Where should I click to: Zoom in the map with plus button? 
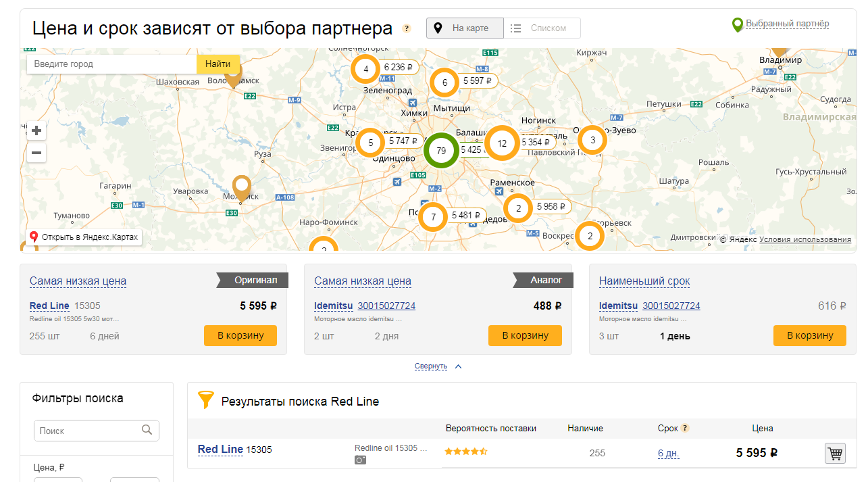click(x=36, y=130)
